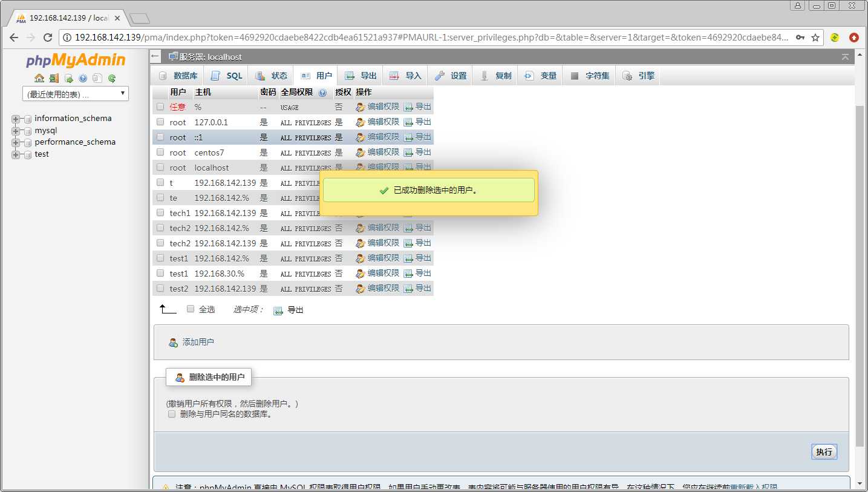Click 导出 link next to 选中项
This screenshot has width=868, height=492.
click(x=295, y=310)
